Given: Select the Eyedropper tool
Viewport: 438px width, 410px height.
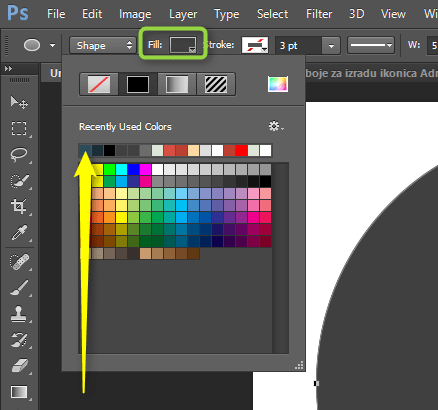Looking at the screenshot, I should (19, 233).
